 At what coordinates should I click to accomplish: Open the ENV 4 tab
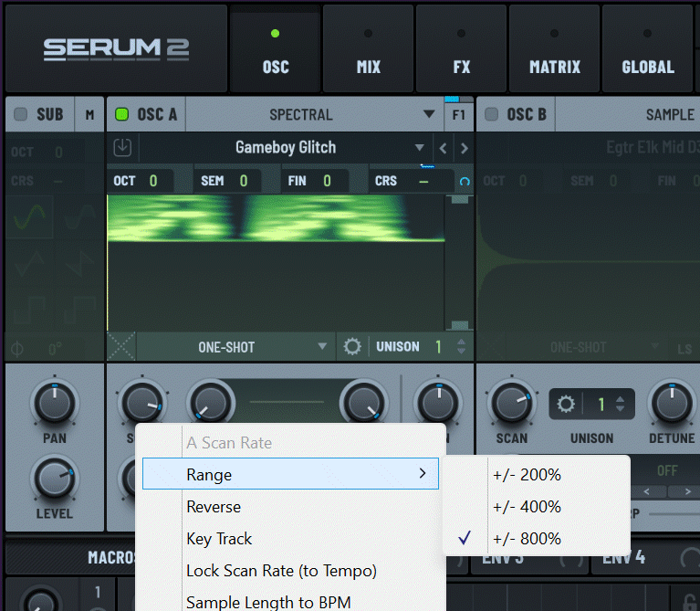pyautogui.click(x=623, y=557)
